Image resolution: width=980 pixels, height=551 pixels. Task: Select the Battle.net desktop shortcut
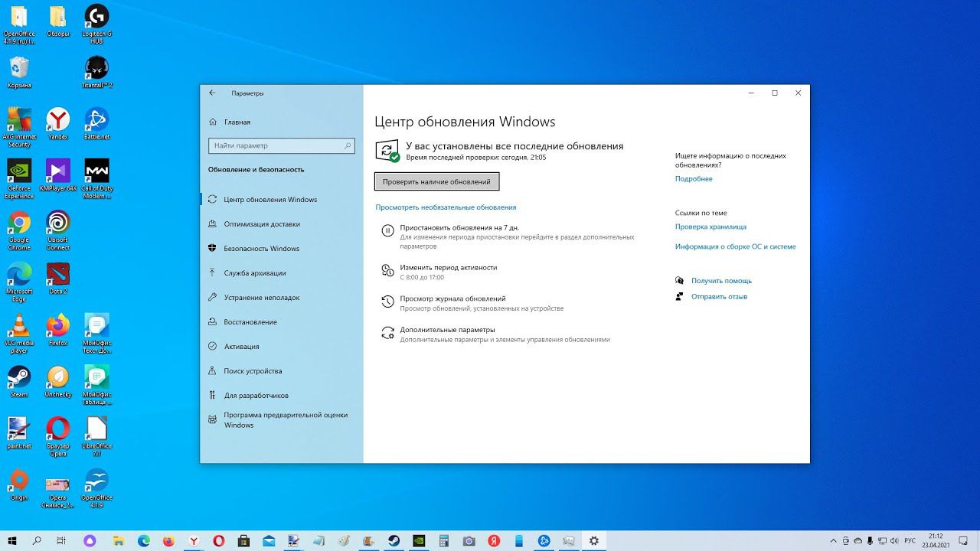(96, 124)
